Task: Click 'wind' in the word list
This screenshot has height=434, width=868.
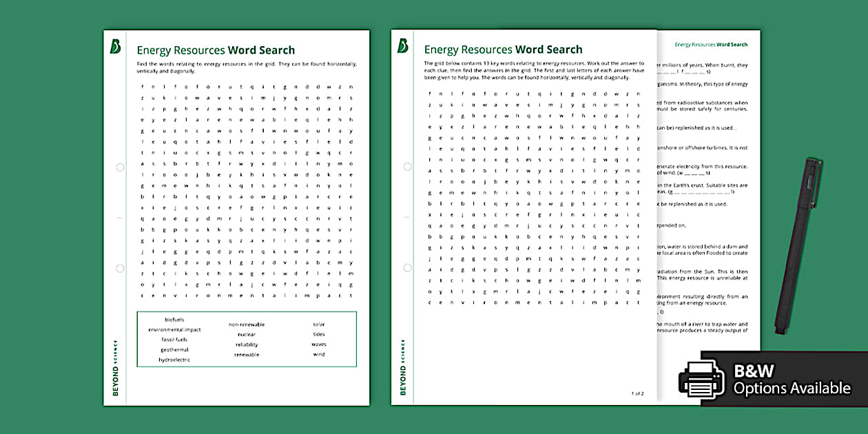Action: 319,354
